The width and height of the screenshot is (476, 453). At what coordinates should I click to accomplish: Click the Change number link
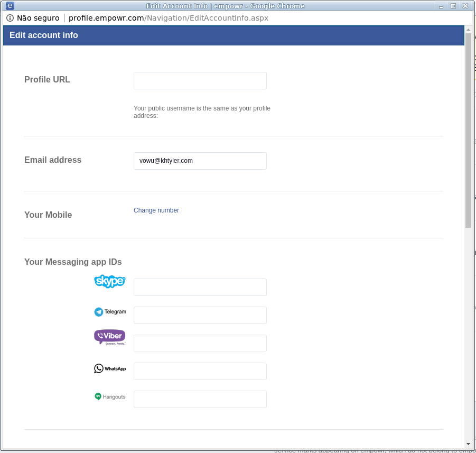156,210
